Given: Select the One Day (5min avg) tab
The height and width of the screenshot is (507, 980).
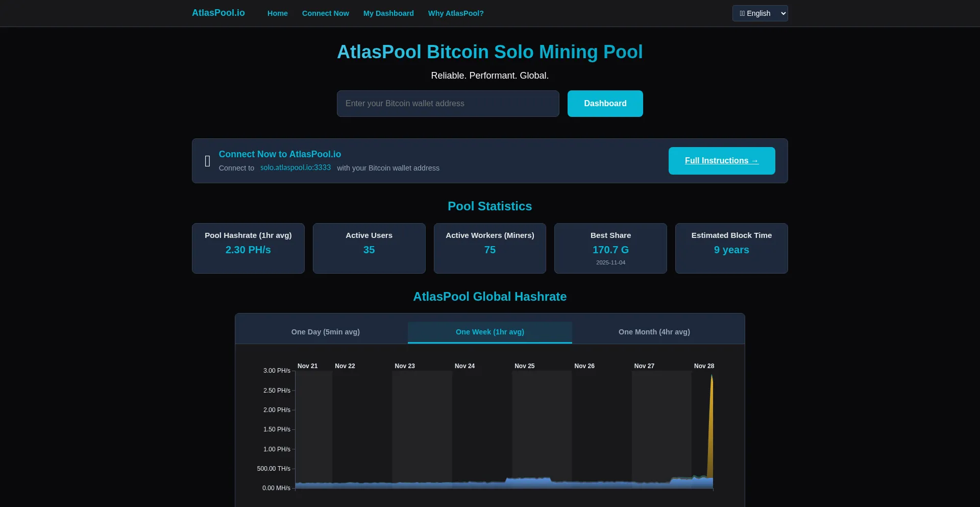Looking at the screenshot, I should click(325, 332).
